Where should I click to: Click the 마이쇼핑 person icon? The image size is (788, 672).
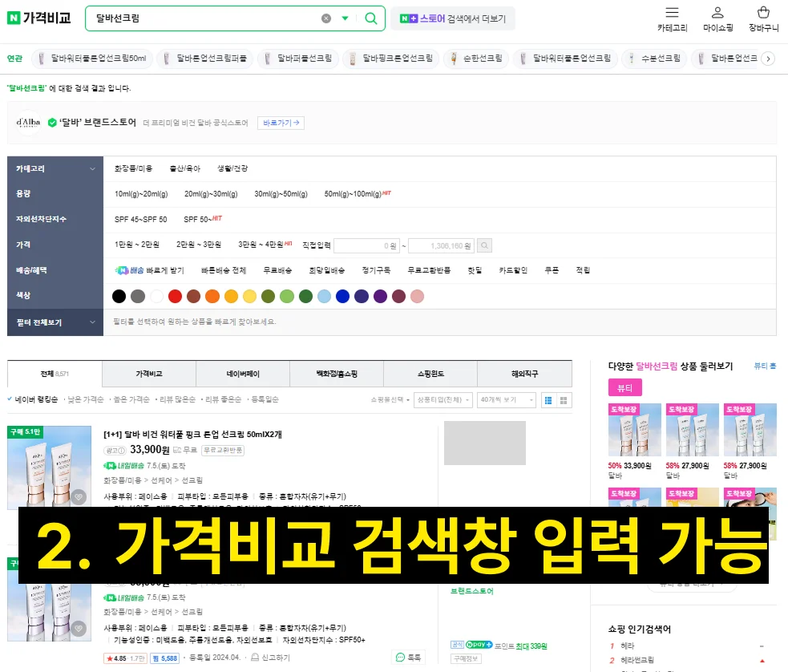click(717, 14)
